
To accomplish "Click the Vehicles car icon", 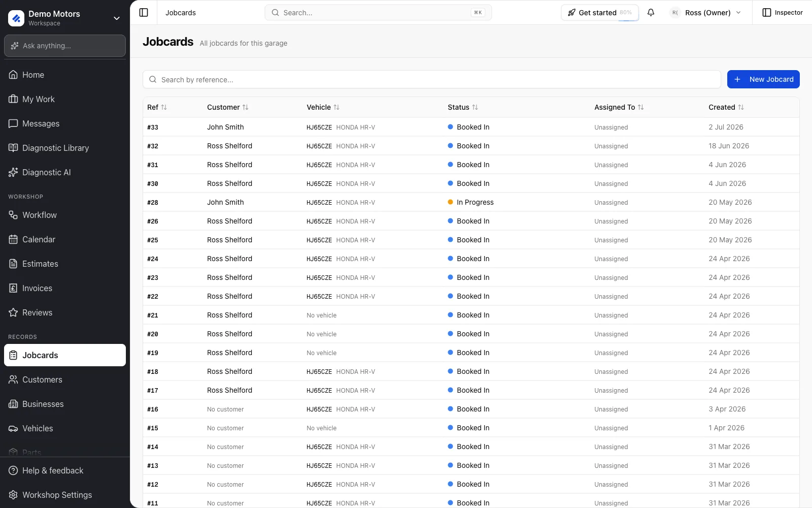I will [13, 428].
